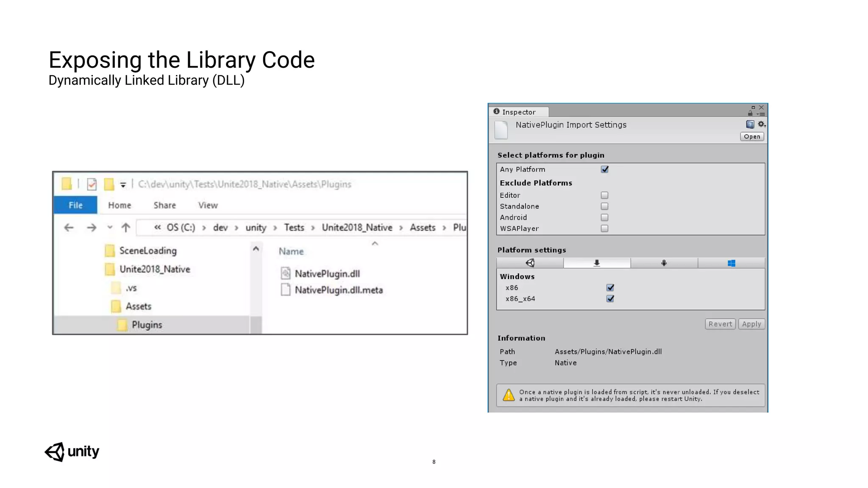
Task: Select the Android platform tab icon
Action: point(664,263)
